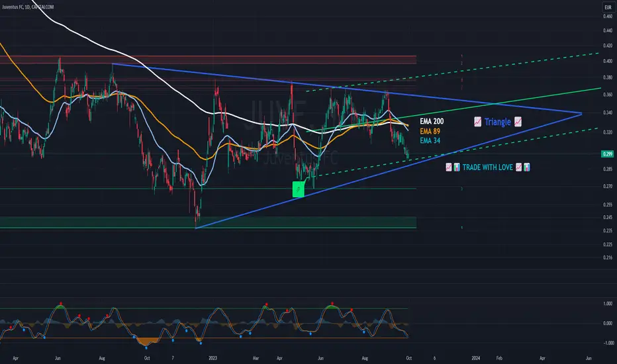
Task: Click the 0.245 price on the axis
Action: [x=608, y=217]
